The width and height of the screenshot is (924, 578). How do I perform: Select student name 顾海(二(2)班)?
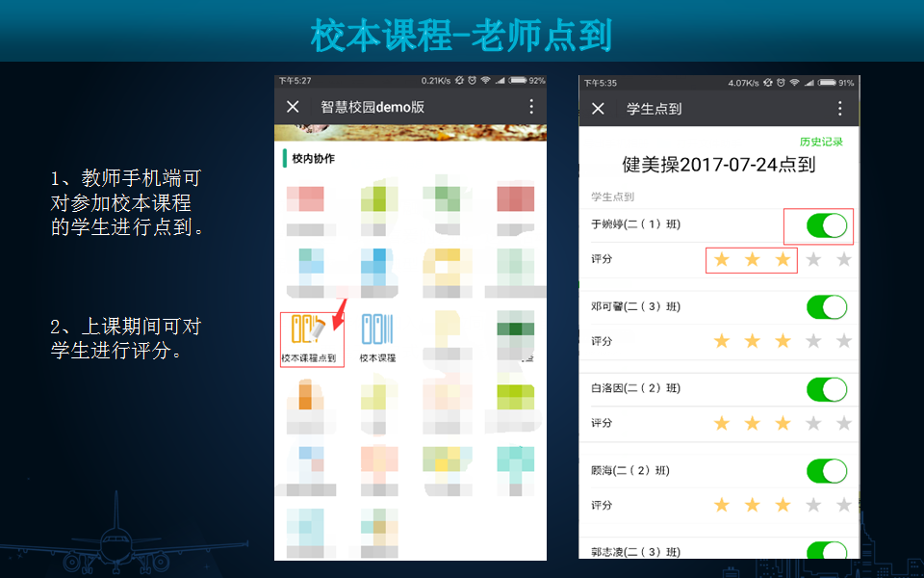pyautogui.click(x=630, y=470)
